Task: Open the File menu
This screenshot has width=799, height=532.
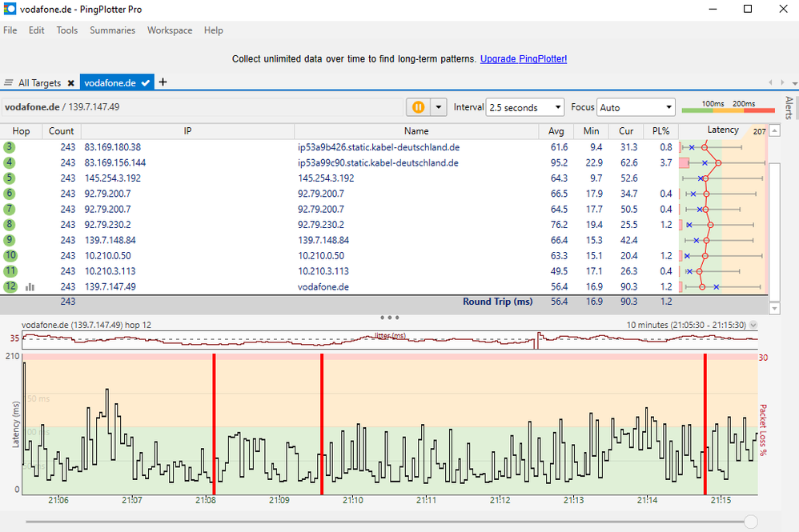Action: pos(10,30)
